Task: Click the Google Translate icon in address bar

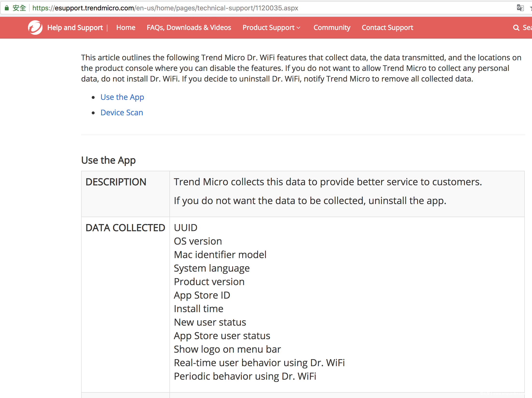Action: (x=520, y=8)
